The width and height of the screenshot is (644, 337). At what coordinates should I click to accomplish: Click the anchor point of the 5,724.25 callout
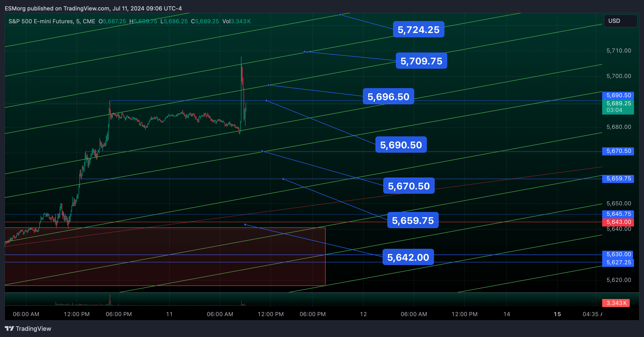(340, 15)
